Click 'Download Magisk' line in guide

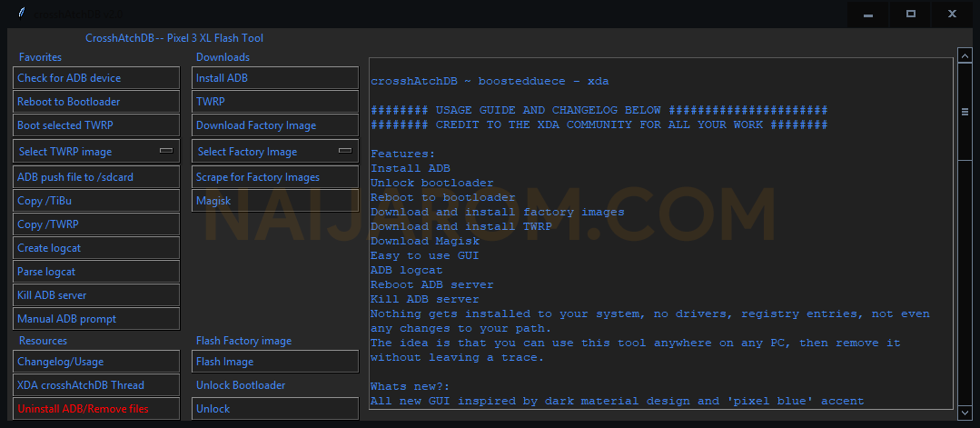pos(424,241)
